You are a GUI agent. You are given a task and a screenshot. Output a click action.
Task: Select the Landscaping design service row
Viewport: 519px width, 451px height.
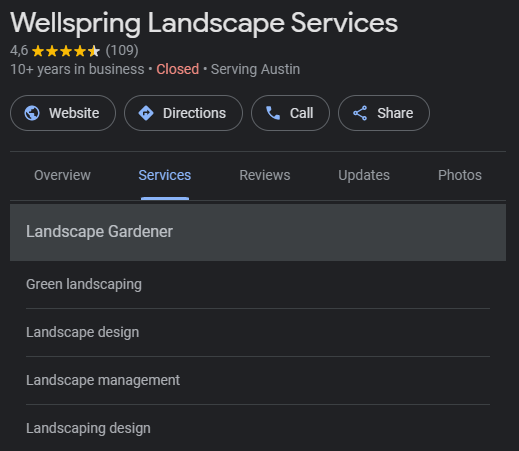tap(258, 428)
